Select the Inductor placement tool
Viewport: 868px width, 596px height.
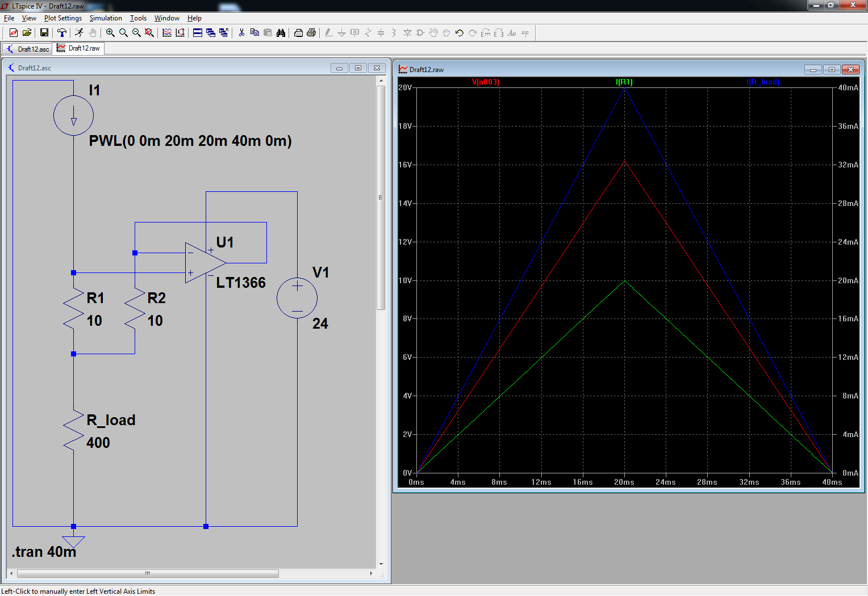pos(394,33)
